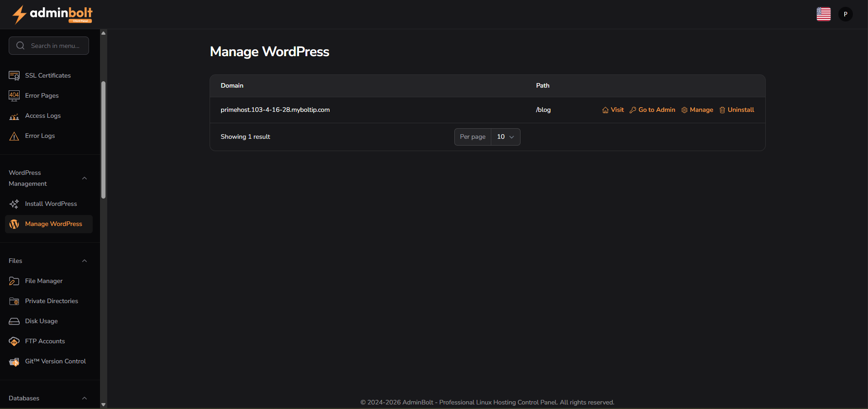The width and height of the screenshot is (868, 409).
Task: Open the user profile avatar P
Action: point(846,14)
